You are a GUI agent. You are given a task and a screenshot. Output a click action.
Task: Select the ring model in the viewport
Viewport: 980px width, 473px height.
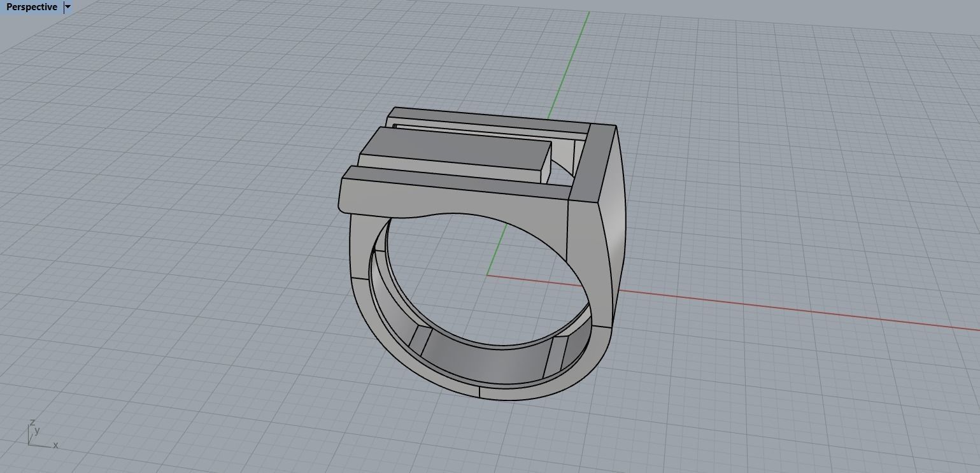click(483, 253)
